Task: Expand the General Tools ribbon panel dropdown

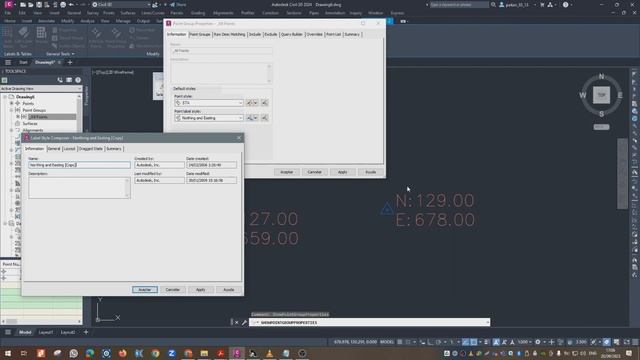Action: click(60, 54)
